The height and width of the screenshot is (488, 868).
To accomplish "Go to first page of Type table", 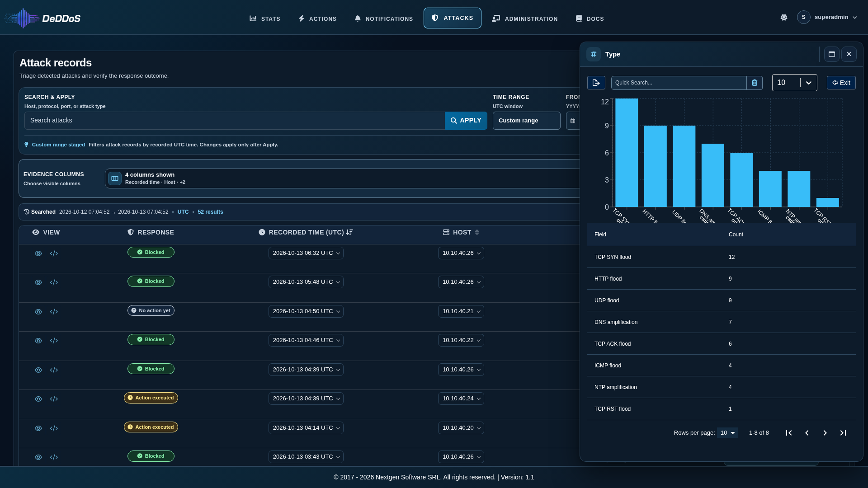I will [789, 433].
